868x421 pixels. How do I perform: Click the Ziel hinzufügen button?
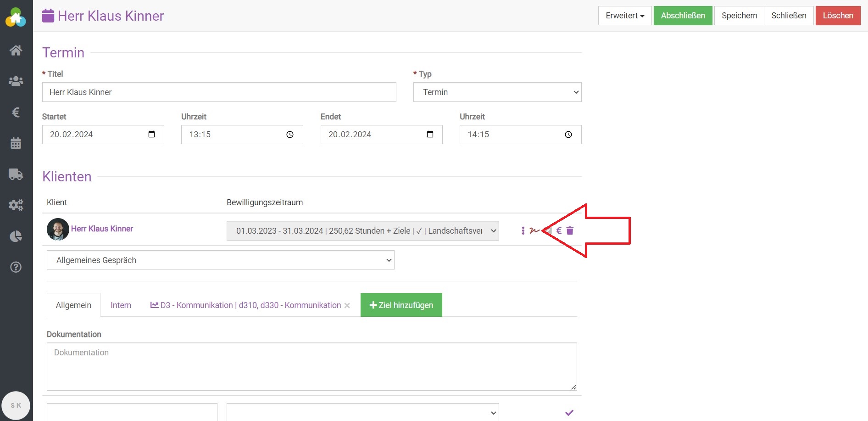[x=401, y=305]
